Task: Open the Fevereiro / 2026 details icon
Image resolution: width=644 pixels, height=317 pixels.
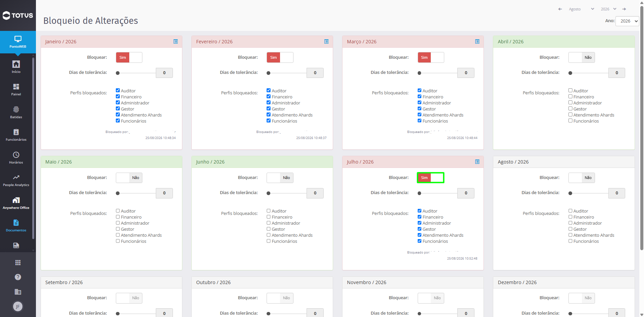Action: (326, 42)
